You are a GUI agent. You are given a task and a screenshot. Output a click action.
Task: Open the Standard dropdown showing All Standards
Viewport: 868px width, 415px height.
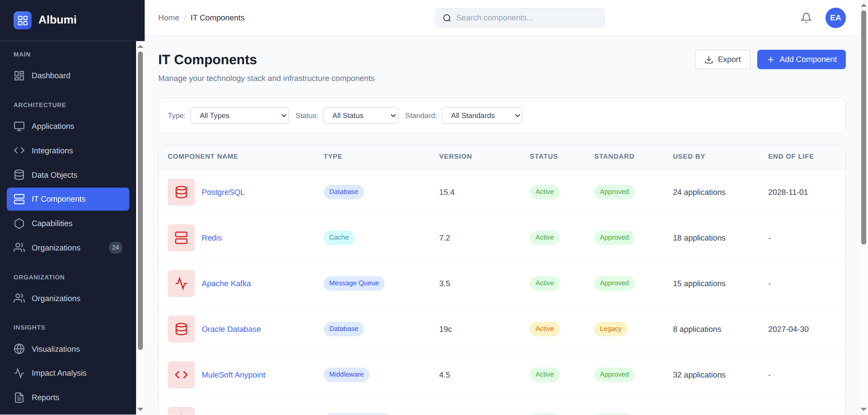coord(481,115)
